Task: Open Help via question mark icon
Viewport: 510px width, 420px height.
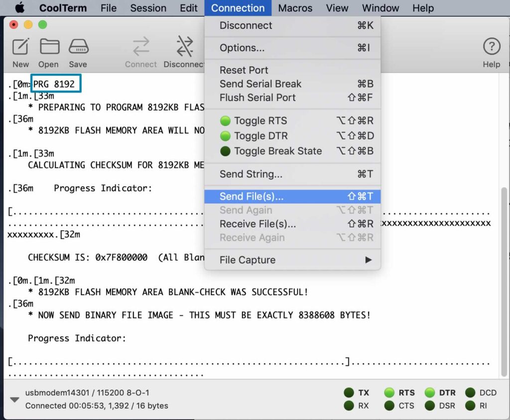Action: [x=491, y=47]
